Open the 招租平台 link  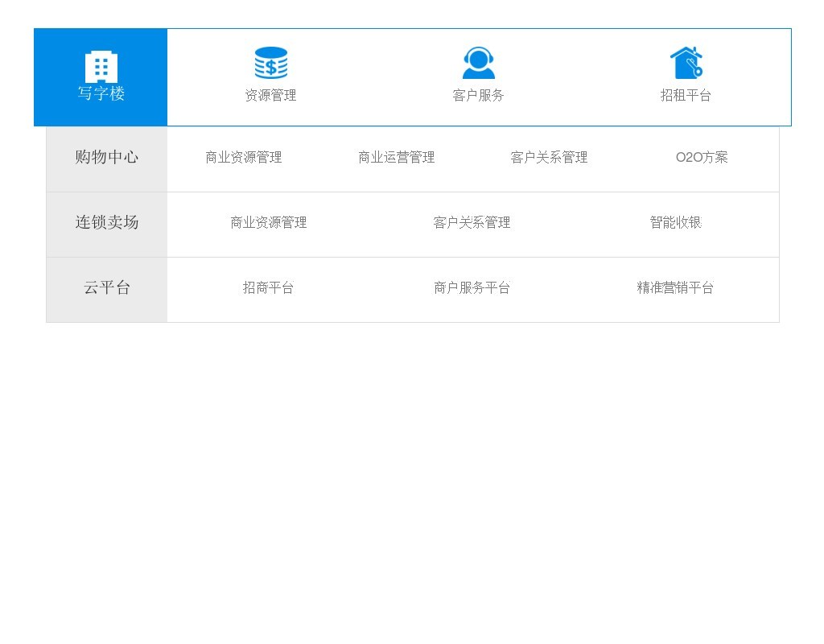pyautogui.click(x=686, y=95)
